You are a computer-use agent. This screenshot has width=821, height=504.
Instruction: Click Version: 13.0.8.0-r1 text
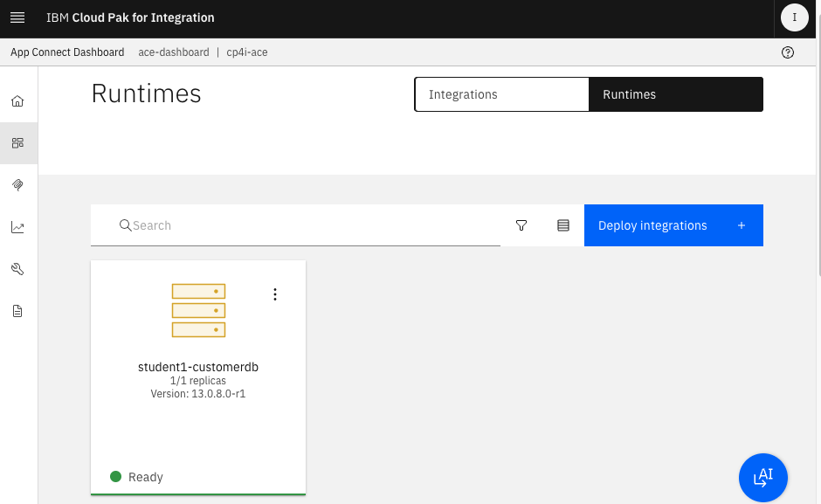[198, 394]
